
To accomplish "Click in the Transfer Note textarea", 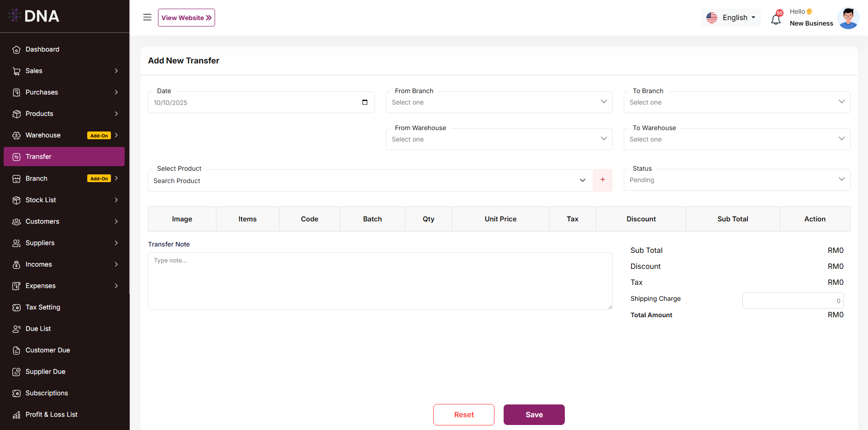I will pyautogui.click(x=380, y=281).
